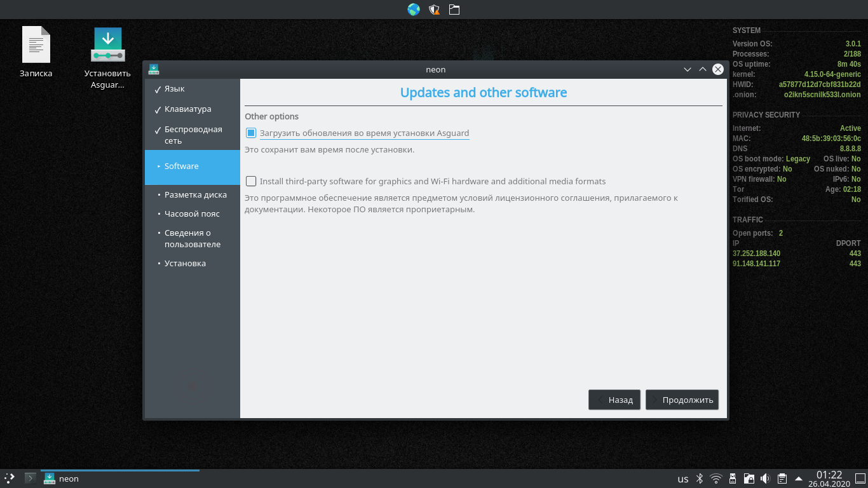This screenshot has width=868, height=488.
Task: Click the MAC address 48:5b:39:03:56:0c
Action: click(831, 139)
